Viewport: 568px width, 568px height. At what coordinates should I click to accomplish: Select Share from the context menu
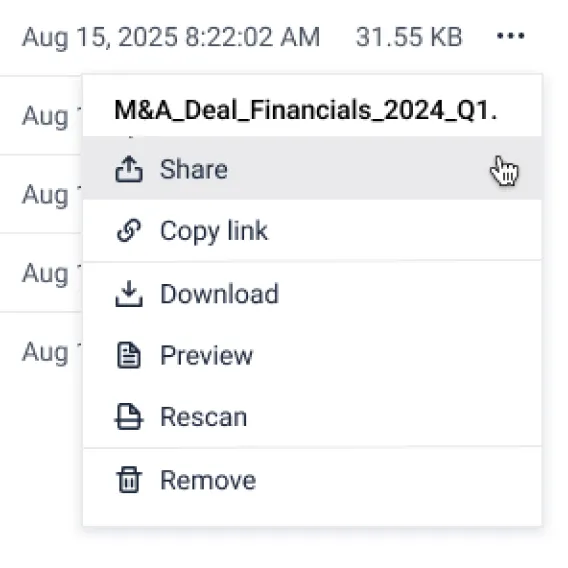click(312, 169)
